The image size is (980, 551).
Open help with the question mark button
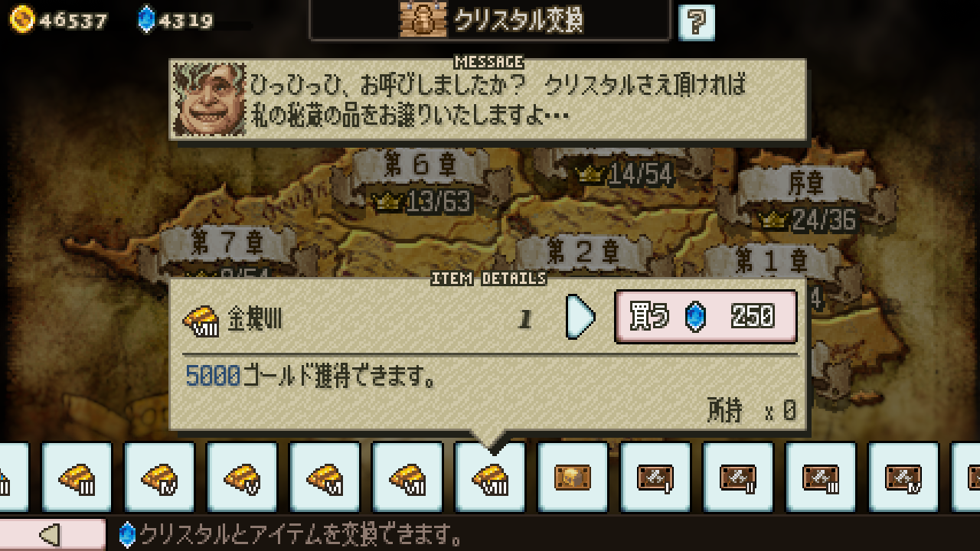[x=697, y=22]
